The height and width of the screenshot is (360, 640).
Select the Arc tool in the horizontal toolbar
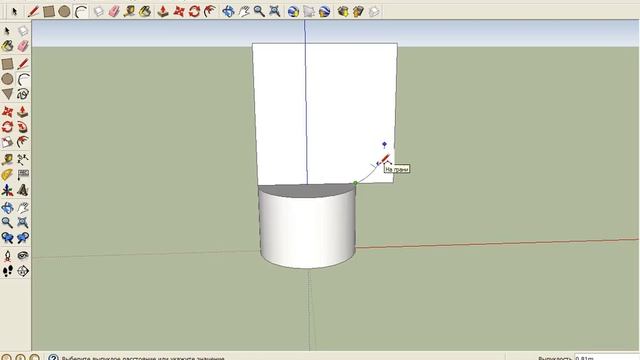(x=81, y=11)
